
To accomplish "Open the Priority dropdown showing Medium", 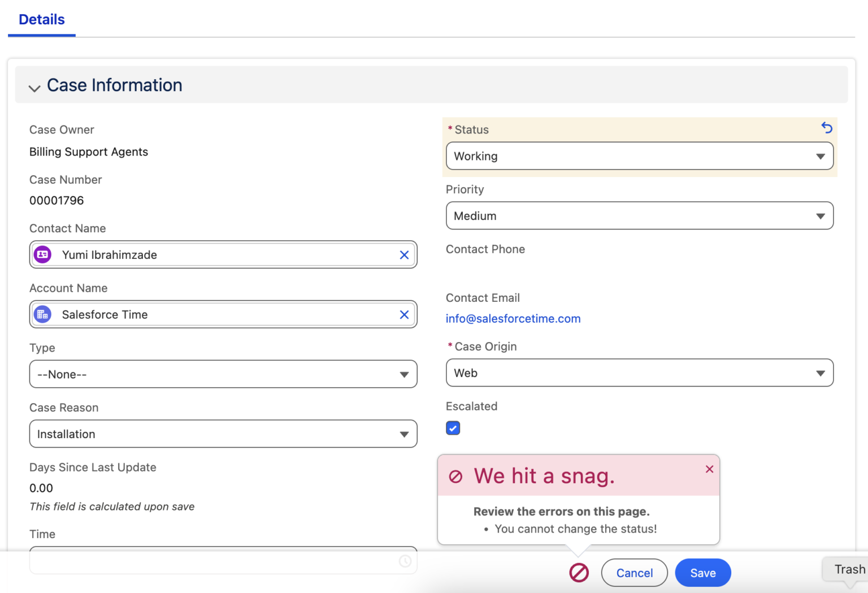I will (640, 216).
